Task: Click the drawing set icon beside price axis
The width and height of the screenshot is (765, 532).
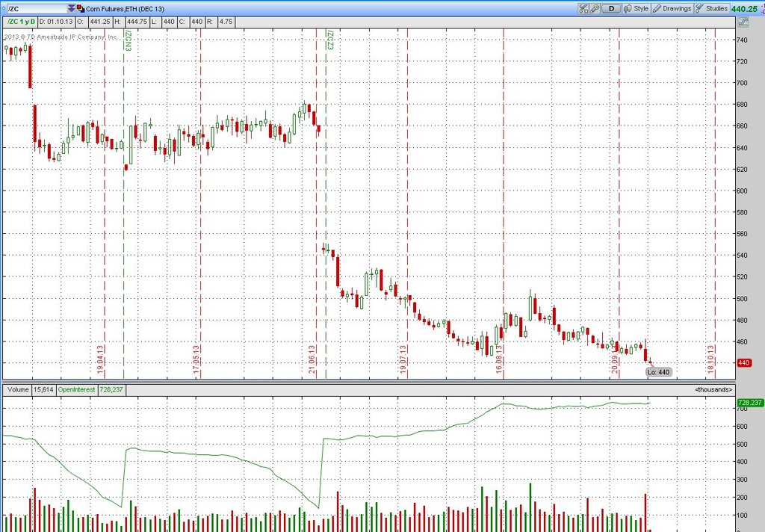Action: 743,22
